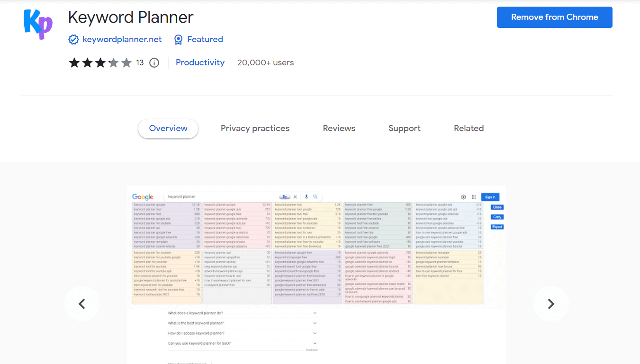
Task: Click Sign in button in the preview screenshot
Action: click(x=490, y=197)
